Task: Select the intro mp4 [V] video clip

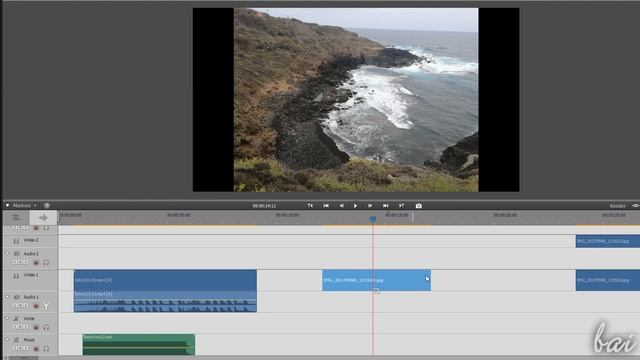Action: coord(165,280)
